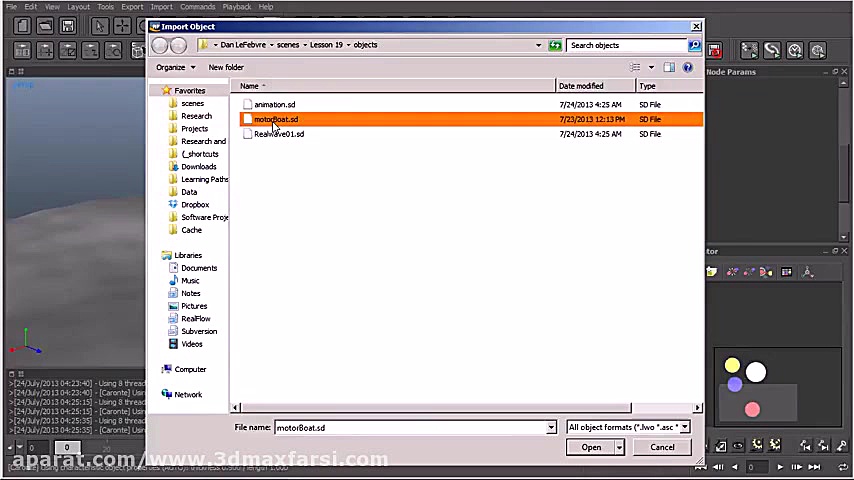Click the Save Project floppy icon
The image size is (854, 480).
[x=68, y=26]
